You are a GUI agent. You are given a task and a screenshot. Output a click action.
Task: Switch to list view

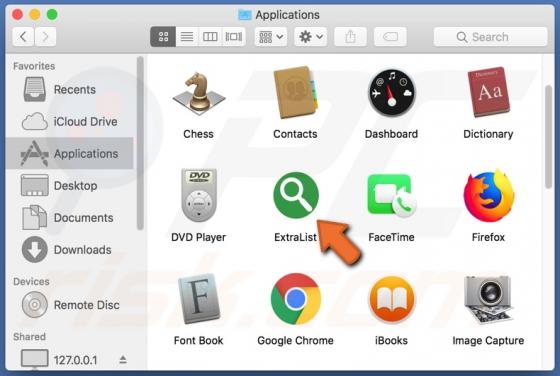point(187,36)
